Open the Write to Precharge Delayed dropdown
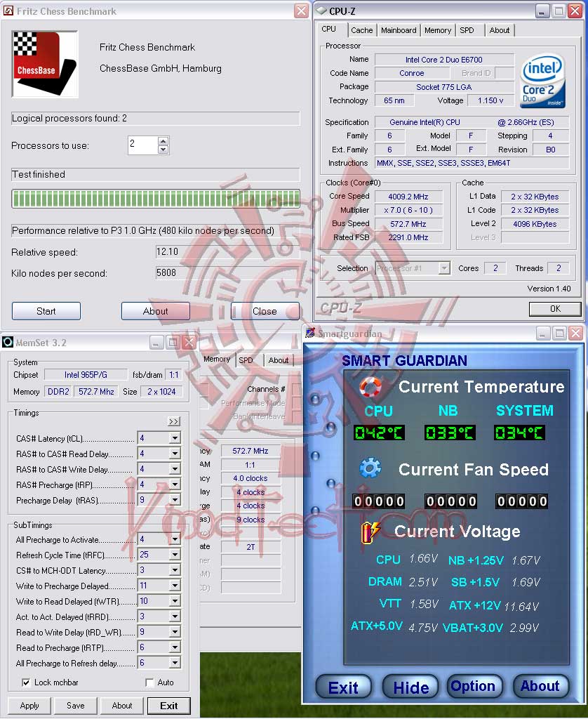This screenshot has height=719, width=588. [175, 586]
